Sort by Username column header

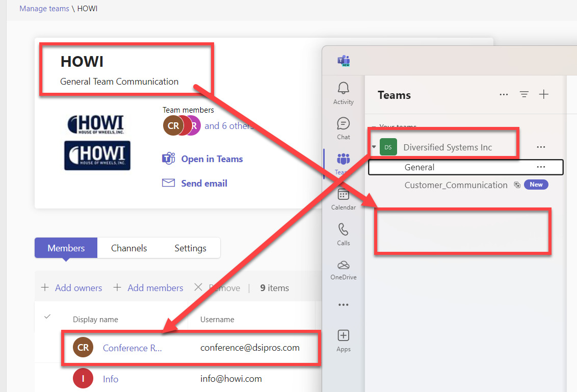pos(217,320)
